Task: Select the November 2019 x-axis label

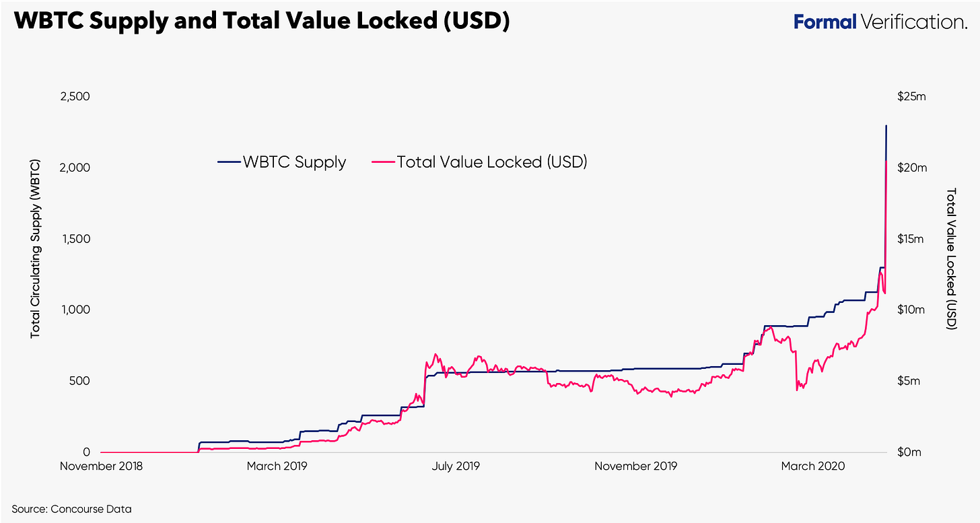Action: tap(635, 466)
